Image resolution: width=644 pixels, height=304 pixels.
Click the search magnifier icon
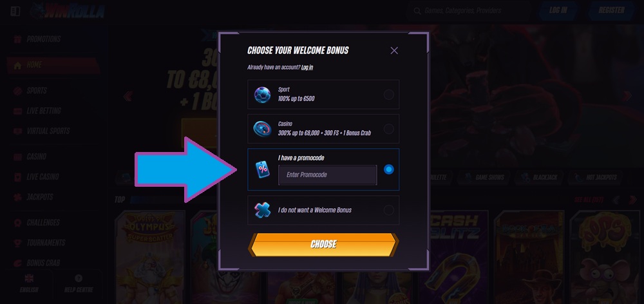point(417,11)
